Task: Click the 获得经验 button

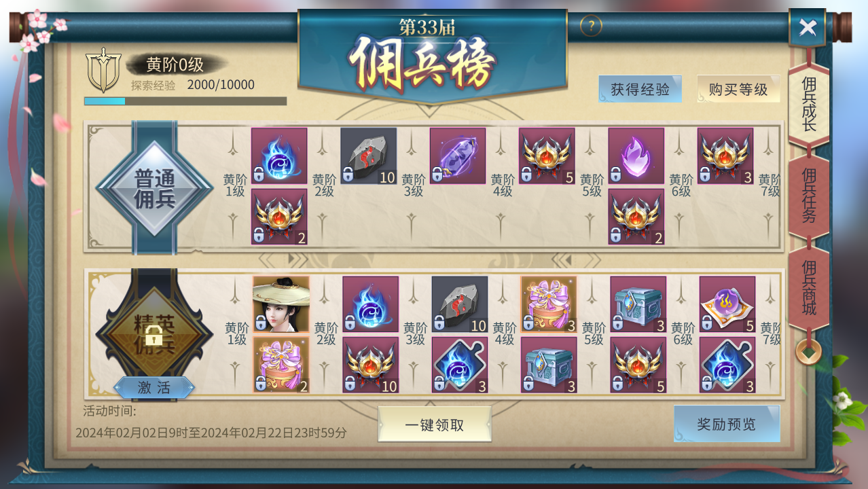Action: tap(640, 89)
